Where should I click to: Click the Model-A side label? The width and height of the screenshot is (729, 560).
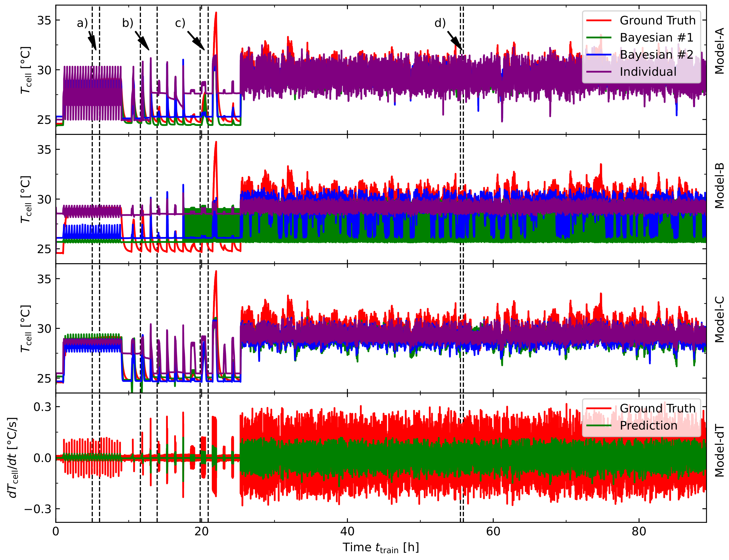click(x=719, y=51)
